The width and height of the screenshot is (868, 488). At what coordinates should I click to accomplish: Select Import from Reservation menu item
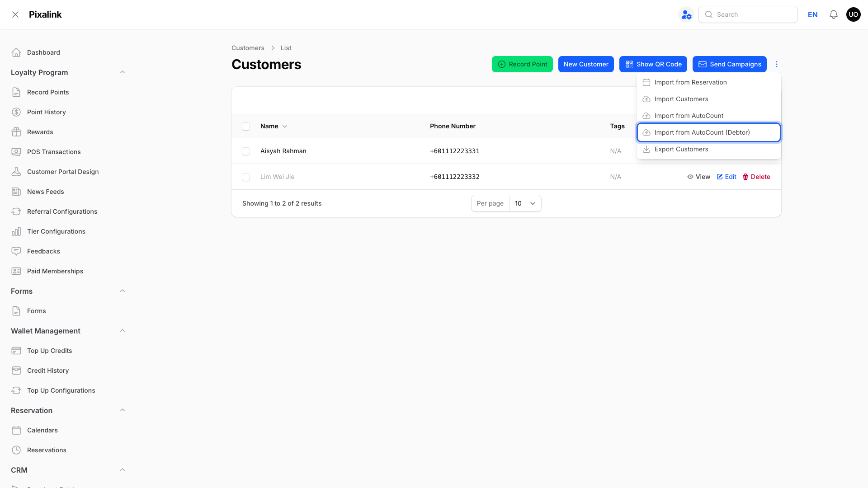point(708,82)
